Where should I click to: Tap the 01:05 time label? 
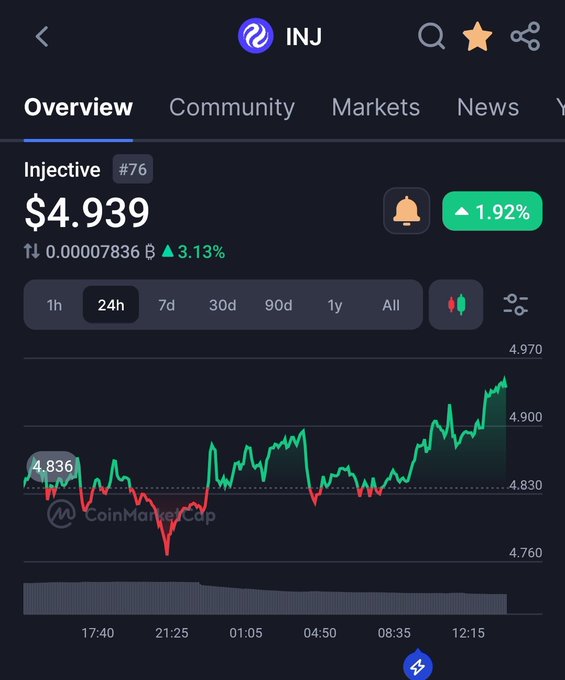coord(246,633)
